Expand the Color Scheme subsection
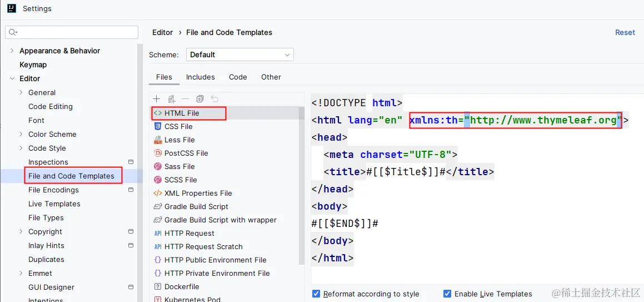Viewport: 644px width, 302px height. coord(21,134)
